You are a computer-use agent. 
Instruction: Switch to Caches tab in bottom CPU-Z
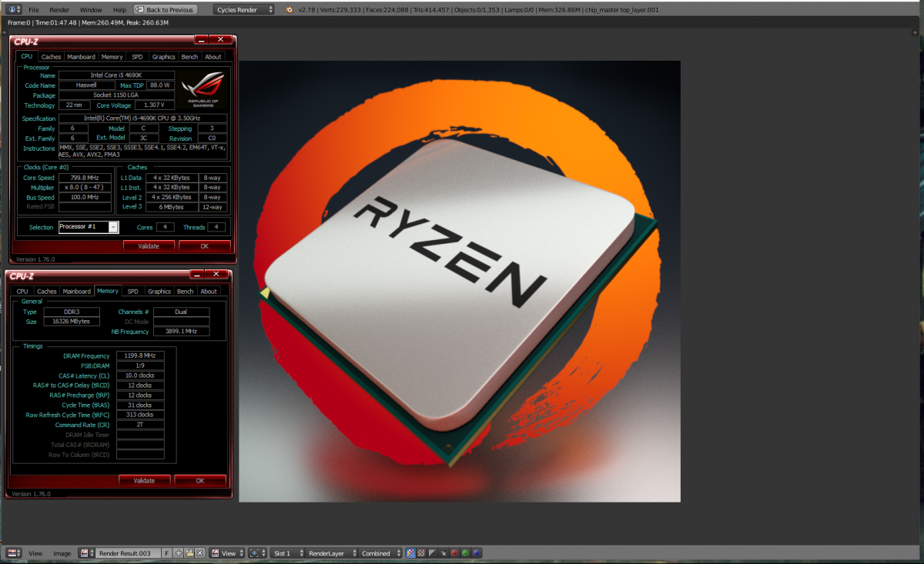click(47, 291)
